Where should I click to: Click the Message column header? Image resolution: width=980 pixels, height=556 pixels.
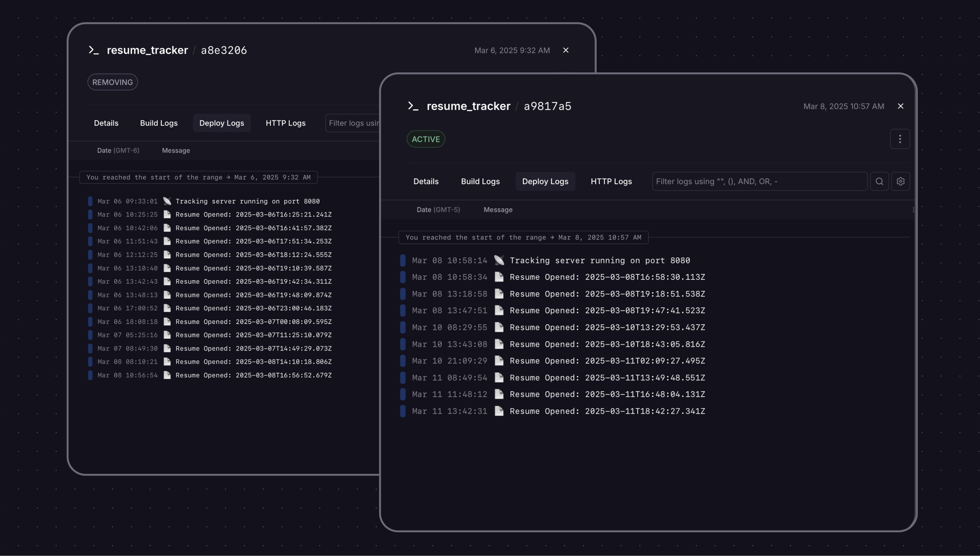(498, 209)
